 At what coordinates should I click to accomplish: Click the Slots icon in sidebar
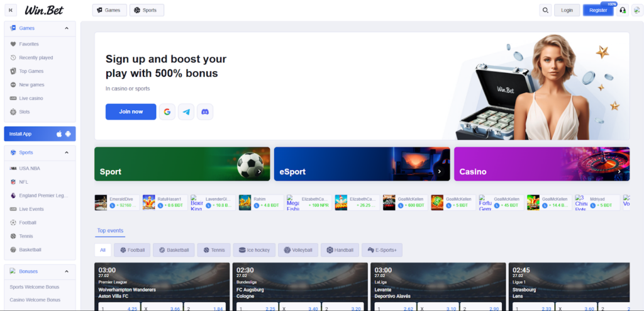pos(13,112)
